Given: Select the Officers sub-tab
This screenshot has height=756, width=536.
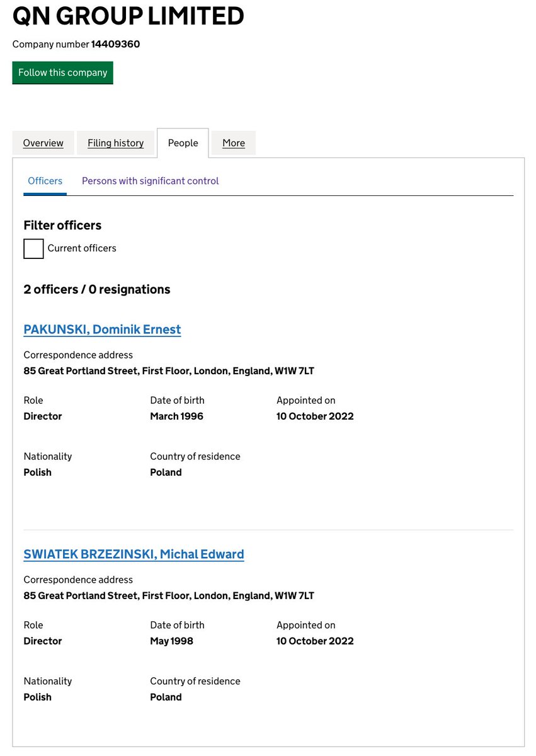Looking at the screenshot, I should (x=45, y=181).
